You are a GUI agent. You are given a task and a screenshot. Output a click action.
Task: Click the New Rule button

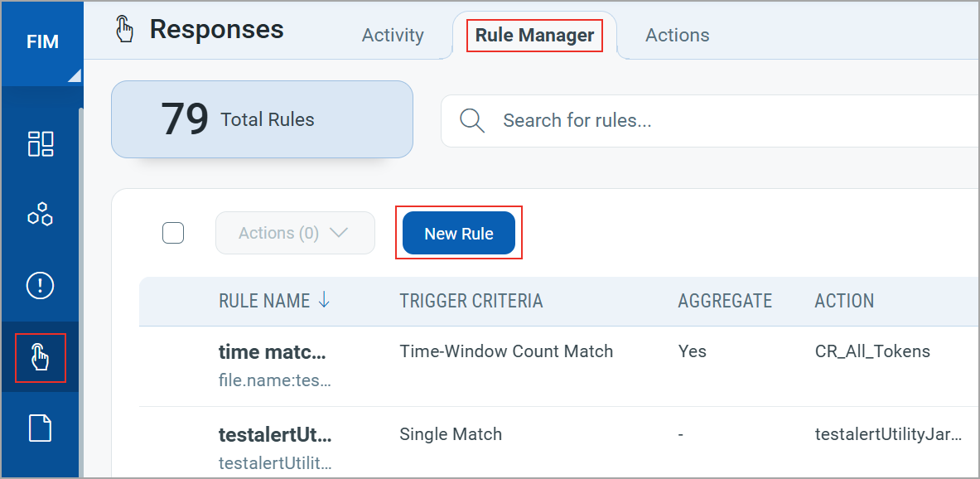[459, 233]
